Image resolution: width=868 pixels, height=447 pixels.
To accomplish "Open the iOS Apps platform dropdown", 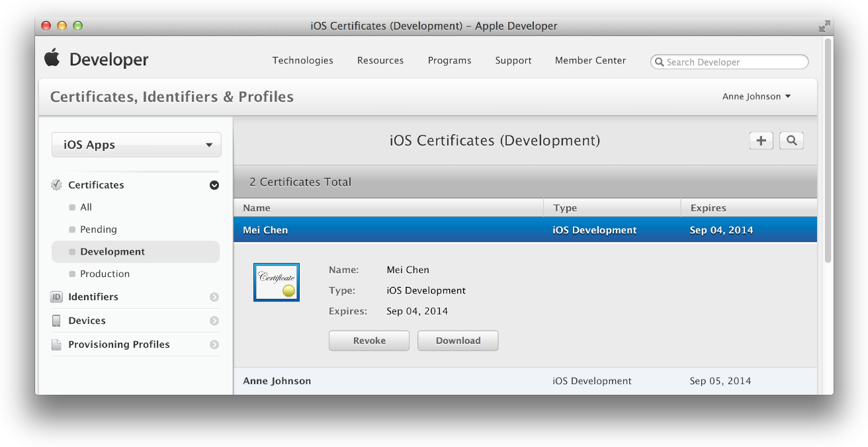I will coord(136,145).
